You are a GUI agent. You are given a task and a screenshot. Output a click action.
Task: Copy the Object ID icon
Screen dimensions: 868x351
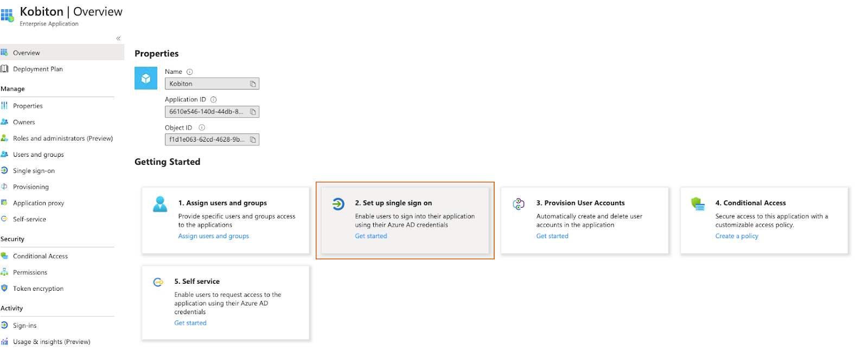[253, 139]
